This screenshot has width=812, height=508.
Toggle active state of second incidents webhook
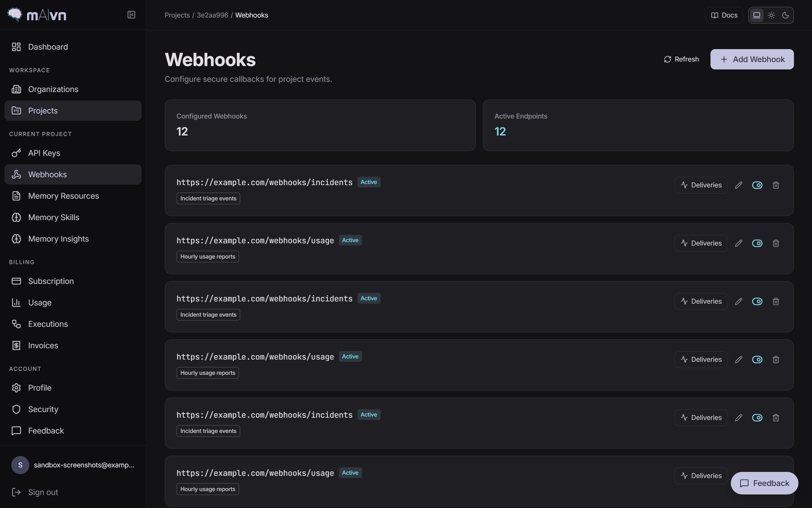pyautogui.click(x=757, y=301)
